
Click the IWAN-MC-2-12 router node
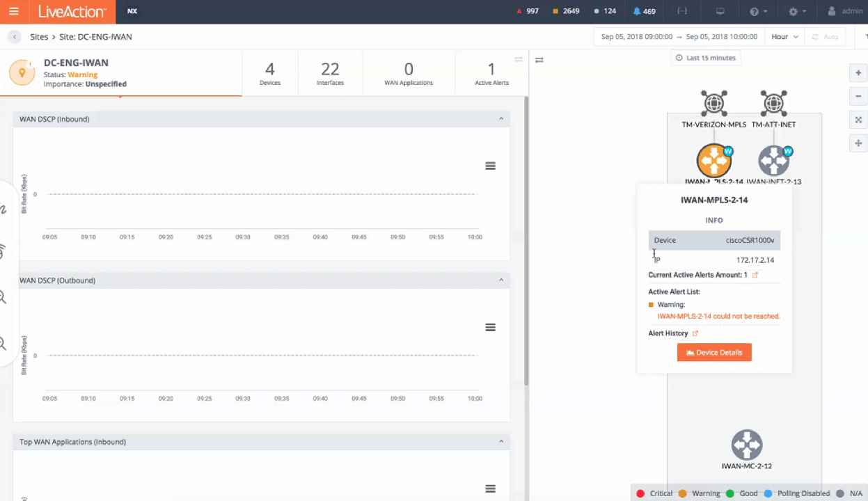[x=746, y=445]
